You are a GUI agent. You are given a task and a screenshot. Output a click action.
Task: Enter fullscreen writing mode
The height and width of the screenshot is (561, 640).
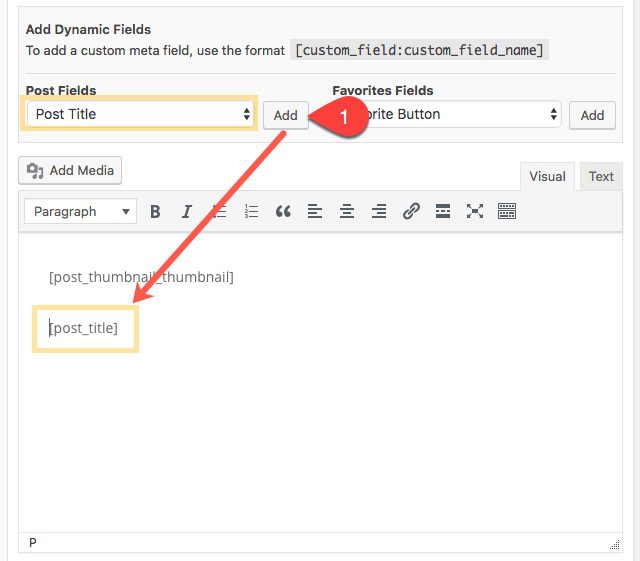coord(475,212)
